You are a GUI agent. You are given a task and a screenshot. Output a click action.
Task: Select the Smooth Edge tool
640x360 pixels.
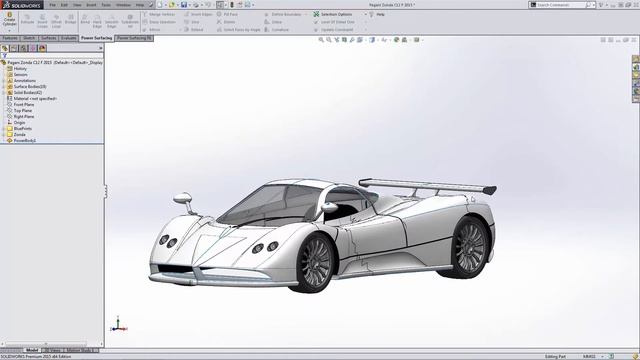[112, 20]
